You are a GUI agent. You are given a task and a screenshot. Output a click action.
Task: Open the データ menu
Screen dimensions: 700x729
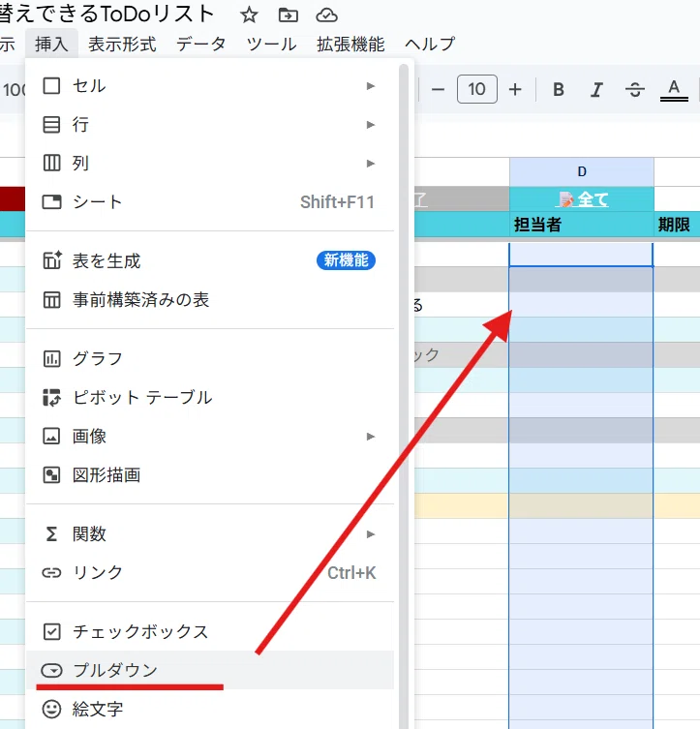coord(200,45)
